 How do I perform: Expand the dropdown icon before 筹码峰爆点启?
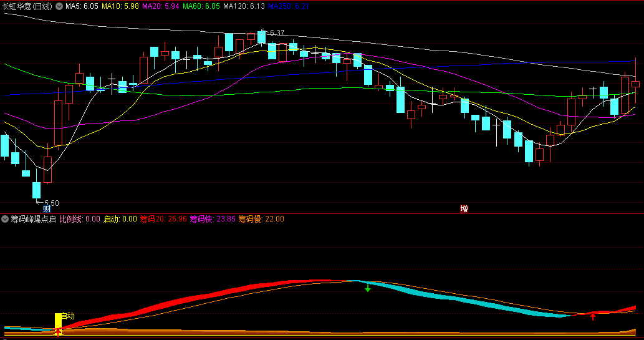5,219
